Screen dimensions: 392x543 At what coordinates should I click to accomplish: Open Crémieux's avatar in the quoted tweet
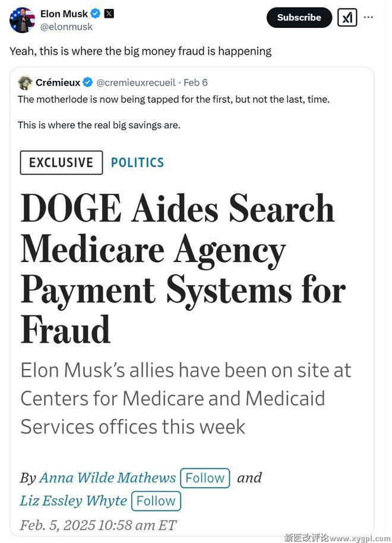[25, 83]
